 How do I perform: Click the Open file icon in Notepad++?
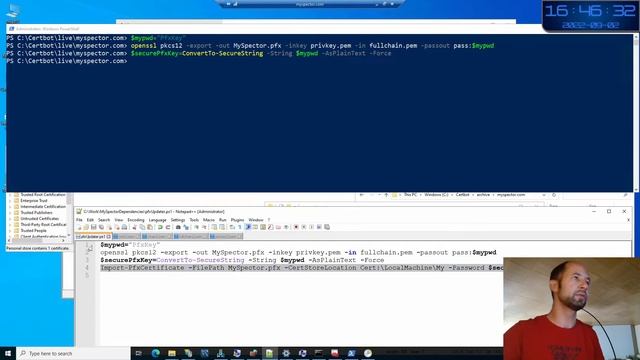click(x=86, y=227)
